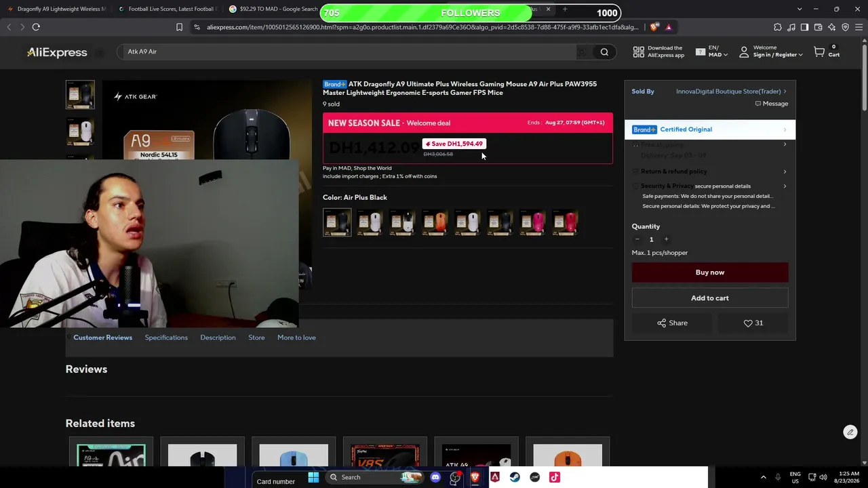This screenshot has height=488, width=868.
Task: Click the browser address bar URL
Action: tap(422, 27)
